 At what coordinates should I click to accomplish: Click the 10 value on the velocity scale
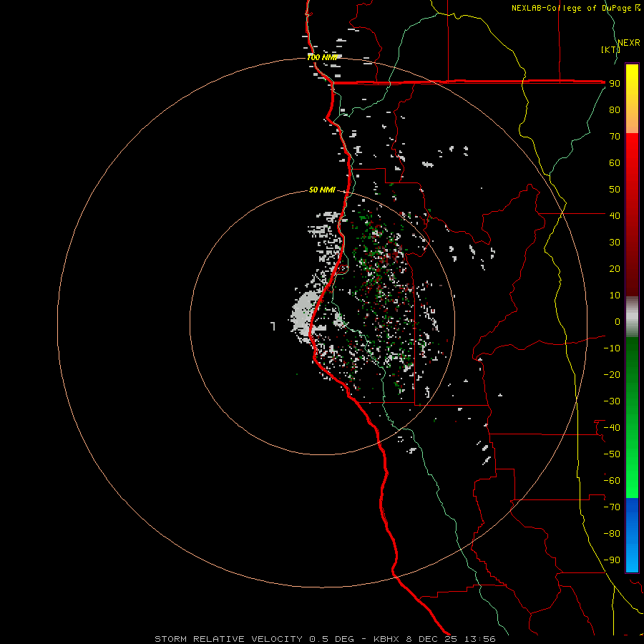click(615, 296)
